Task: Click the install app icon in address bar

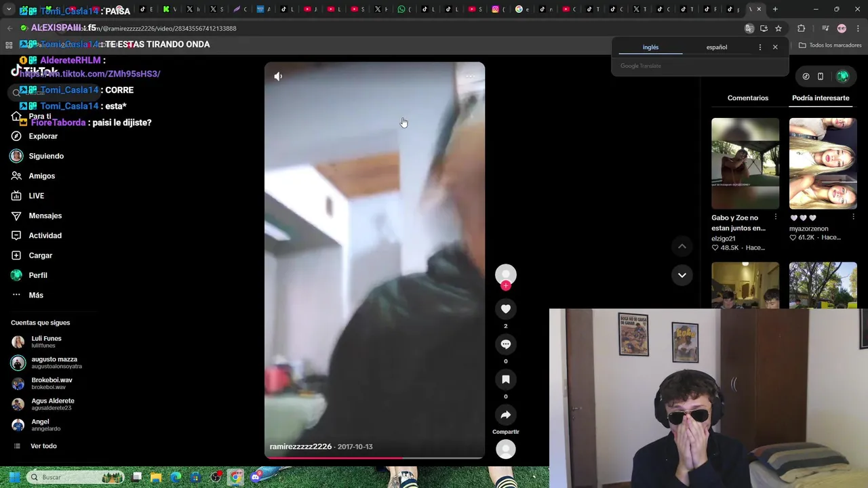Action: pos(764,28)
